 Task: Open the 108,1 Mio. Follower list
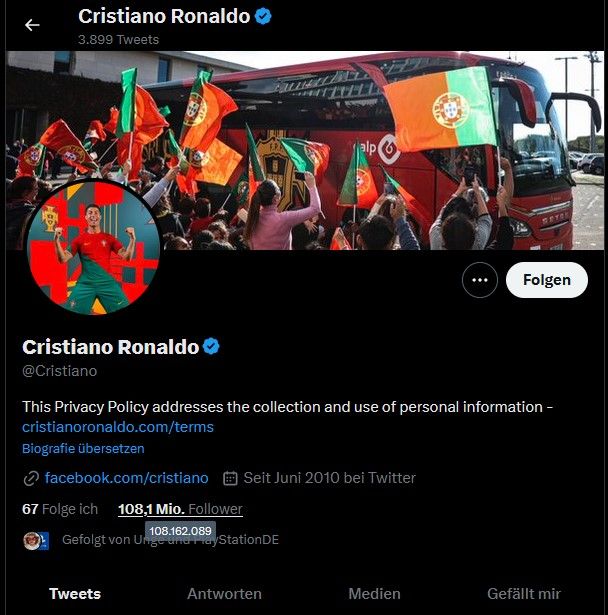coord(180,509)
